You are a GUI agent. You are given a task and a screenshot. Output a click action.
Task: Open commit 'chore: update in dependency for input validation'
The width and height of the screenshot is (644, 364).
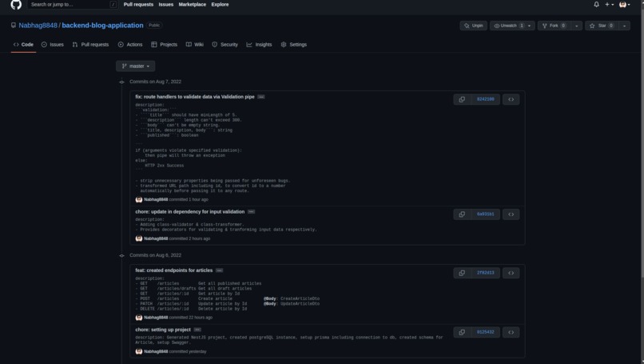(x=189, y=212)
